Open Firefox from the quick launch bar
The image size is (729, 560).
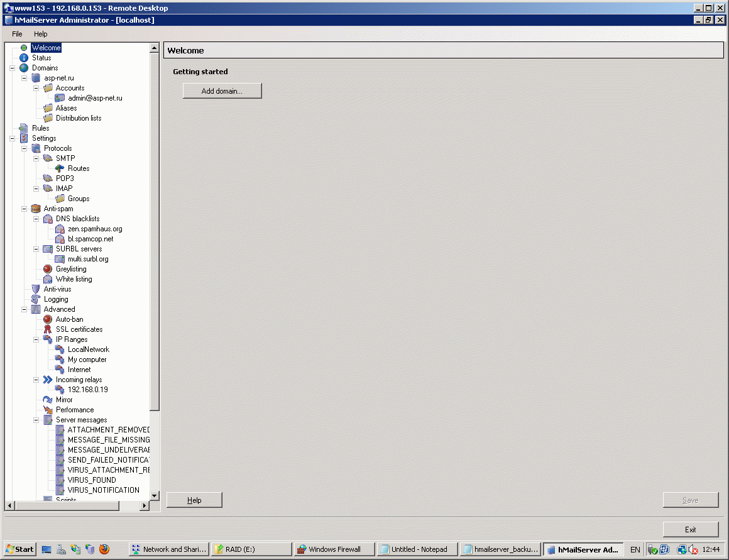click(104, 549)
